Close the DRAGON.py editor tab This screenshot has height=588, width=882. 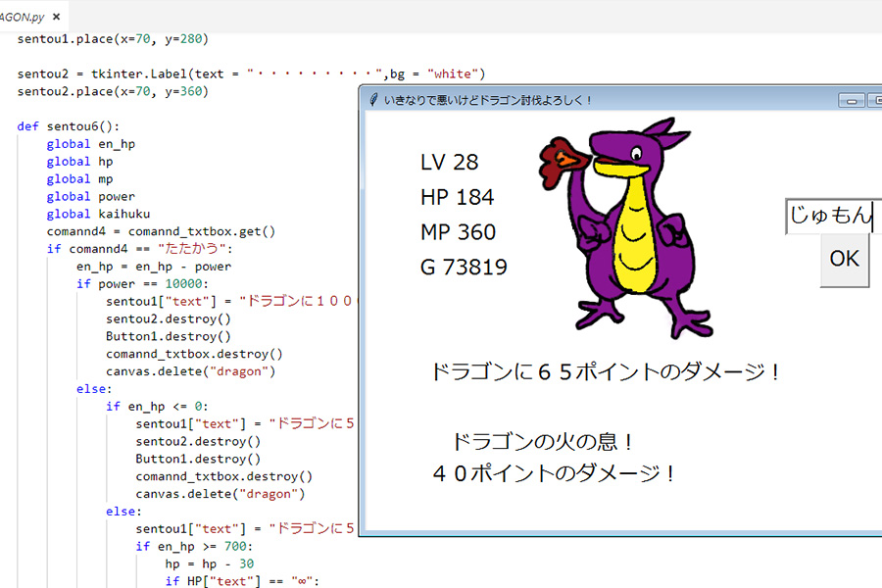click(56, 17)
